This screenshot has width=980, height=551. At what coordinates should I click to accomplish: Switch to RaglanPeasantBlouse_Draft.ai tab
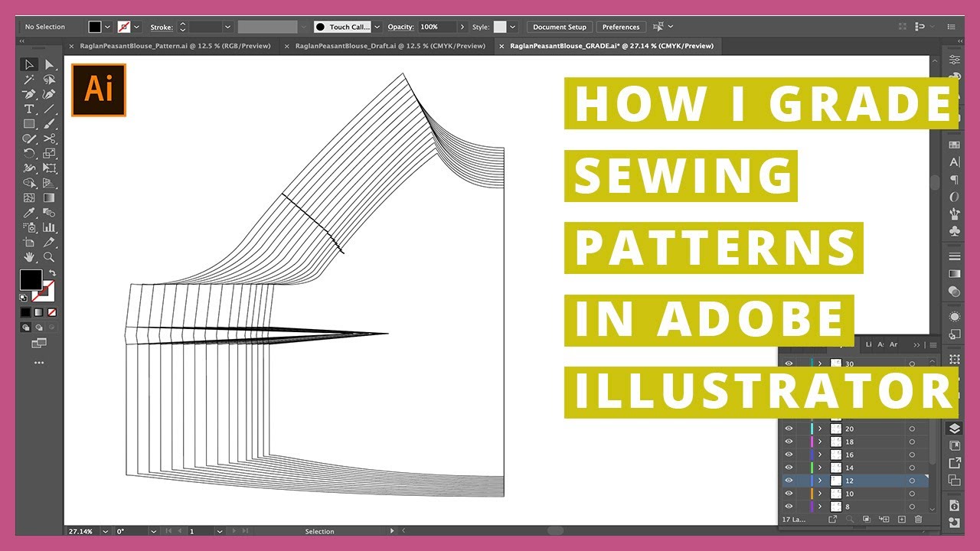tap(390, 46)
